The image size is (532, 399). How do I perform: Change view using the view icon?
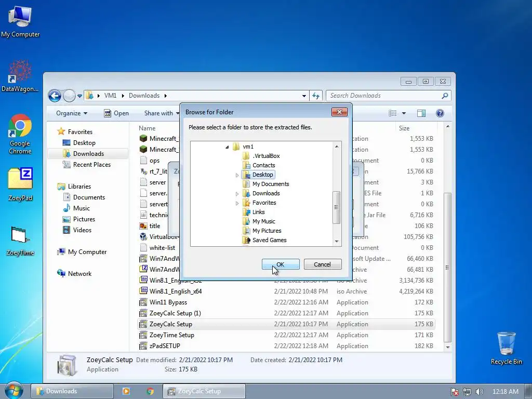393,113
